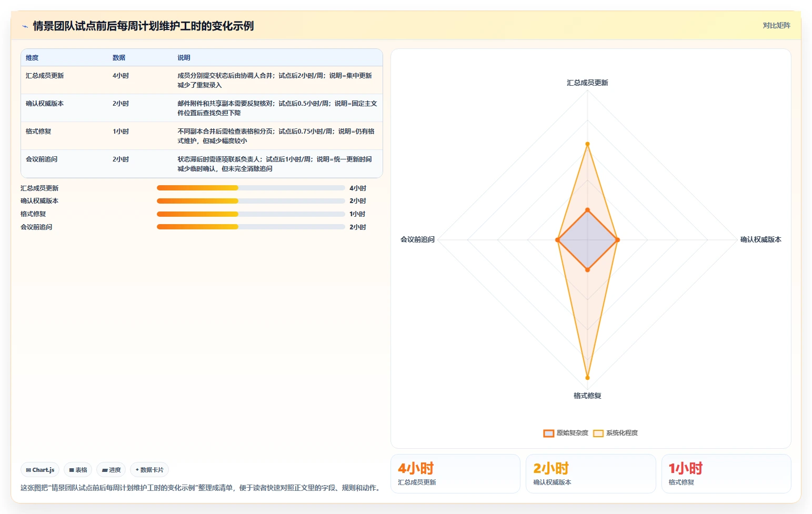Click the lightning icon beside the page title
Viewport: 812px width, 514px height.
pyautogui.click(x=25, y=26)
